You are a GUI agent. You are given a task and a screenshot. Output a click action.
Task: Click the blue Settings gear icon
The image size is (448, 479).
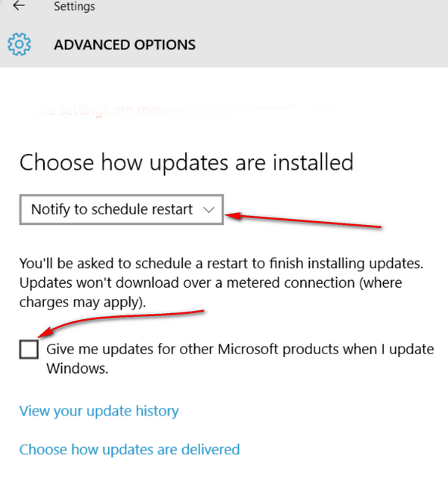19,44
